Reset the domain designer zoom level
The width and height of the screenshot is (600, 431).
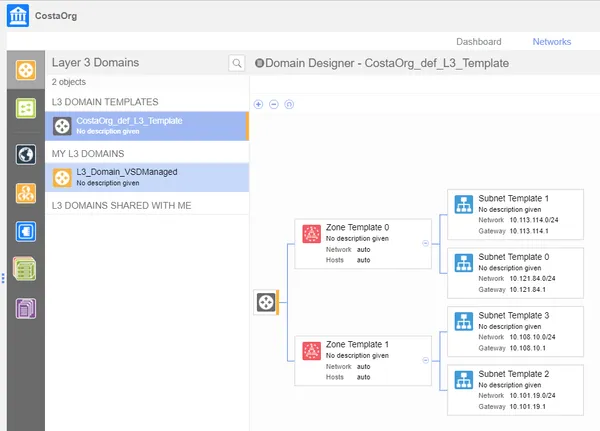tap(289, 104)
